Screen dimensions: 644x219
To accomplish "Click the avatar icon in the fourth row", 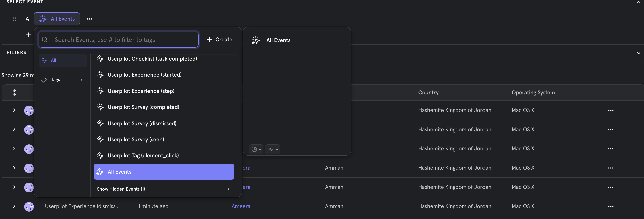I will (x=29, y=168).
